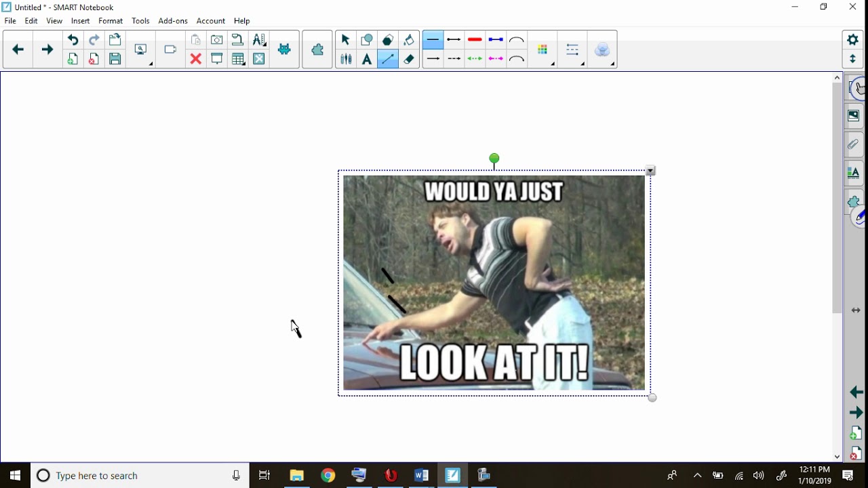Image resolution: width=868 pixels, height=488 pixels.
Task: Open the measurement tools dropdown
Action: (259, 40)
